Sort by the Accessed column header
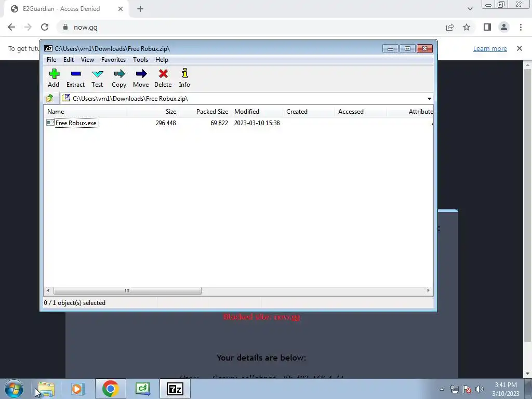This screenshot has height=399, width=532. point(361,112)
